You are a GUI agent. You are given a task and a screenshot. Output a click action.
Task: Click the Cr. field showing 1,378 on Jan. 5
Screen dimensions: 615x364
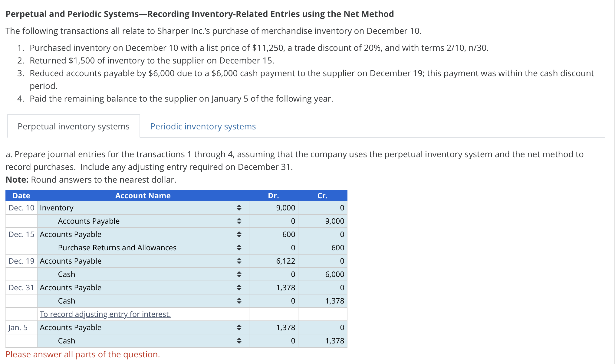point(322,341)
